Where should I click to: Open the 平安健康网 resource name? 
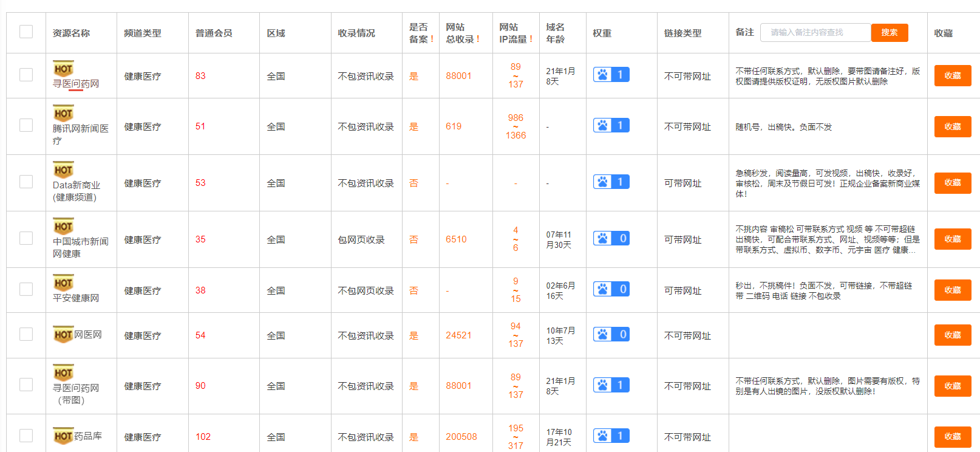76,298
